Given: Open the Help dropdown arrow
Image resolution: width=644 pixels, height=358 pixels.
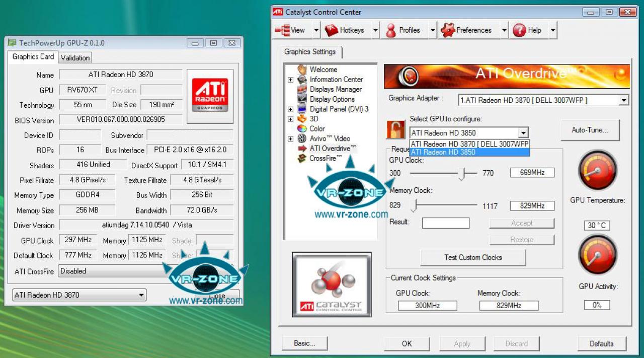Looking at the screenshot, I should tap(553, 30).
